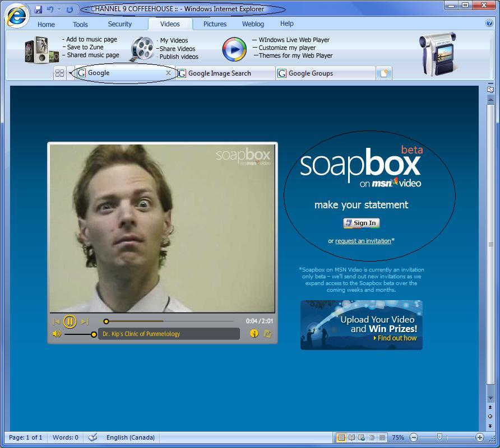Click Save to Zune
500x448 pixels.
[85, 47]
